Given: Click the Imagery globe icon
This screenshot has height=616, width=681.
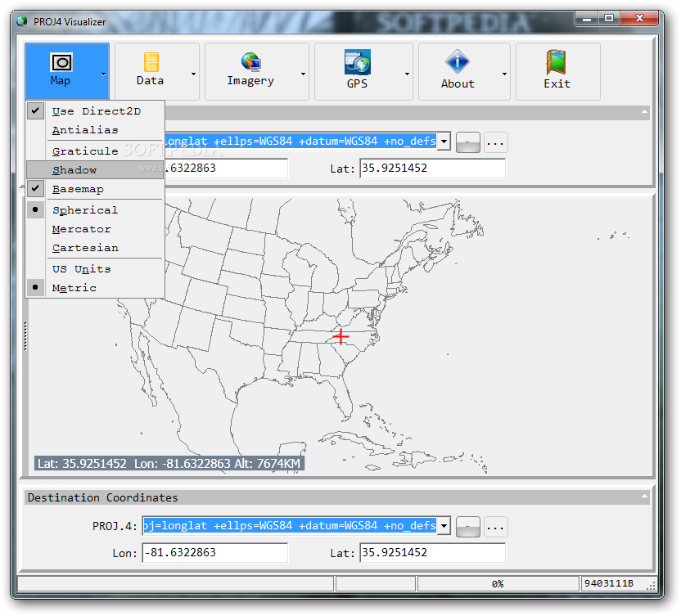Looking at the screenshot, I should pyautogui.click(x=250, y=62).
